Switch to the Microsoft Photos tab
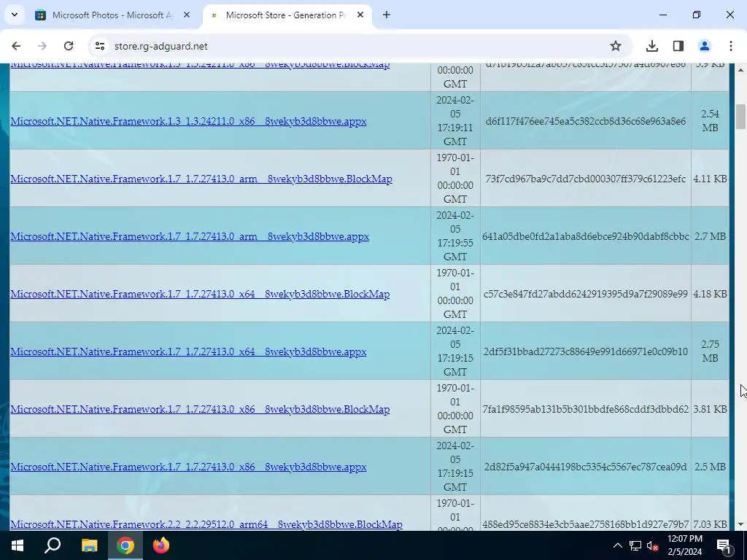The width and height of the screenshot is (747, 560). [x=112, y=15]
